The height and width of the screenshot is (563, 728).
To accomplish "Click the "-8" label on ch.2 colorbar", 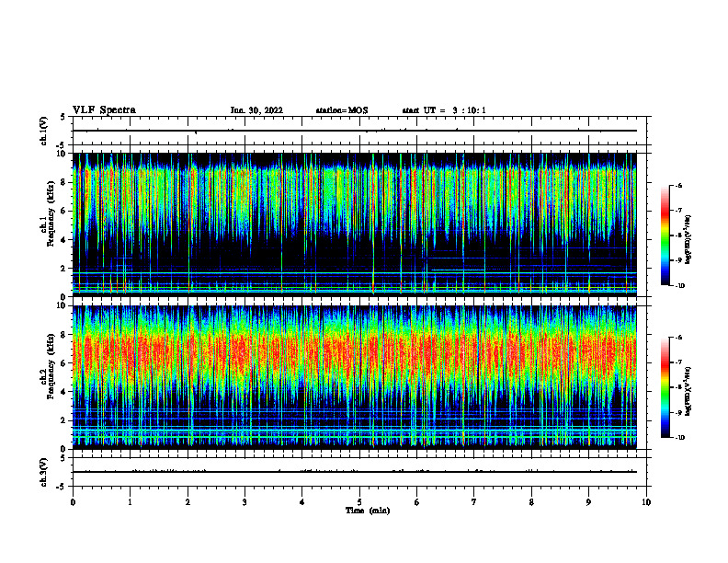I will 678,387.
